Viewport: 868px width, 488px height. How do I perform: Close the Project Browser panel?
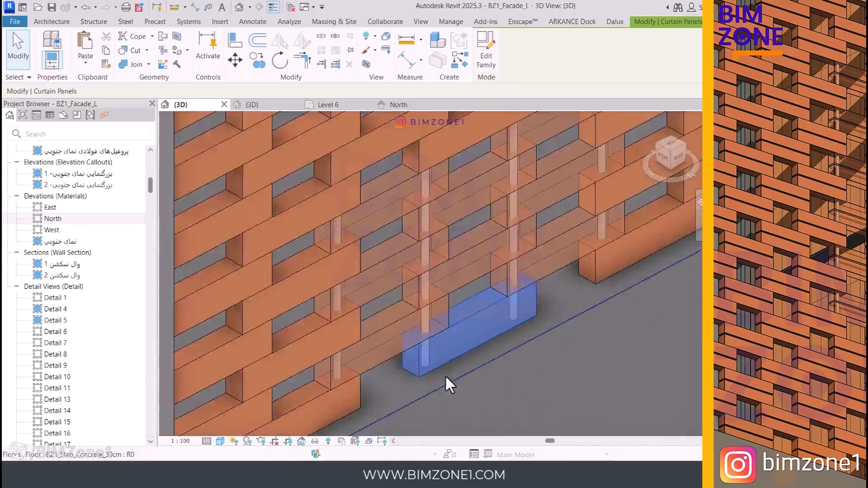point(152,103)
